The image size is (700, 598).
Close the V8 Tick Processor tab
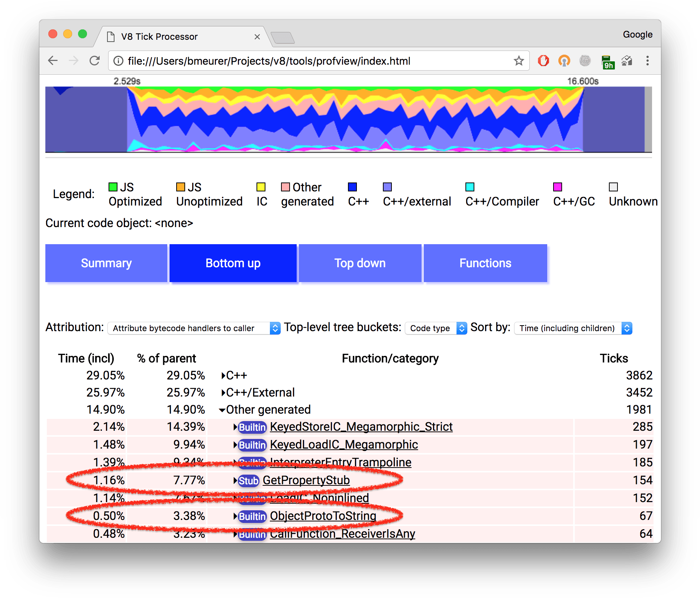pos(257,37)
